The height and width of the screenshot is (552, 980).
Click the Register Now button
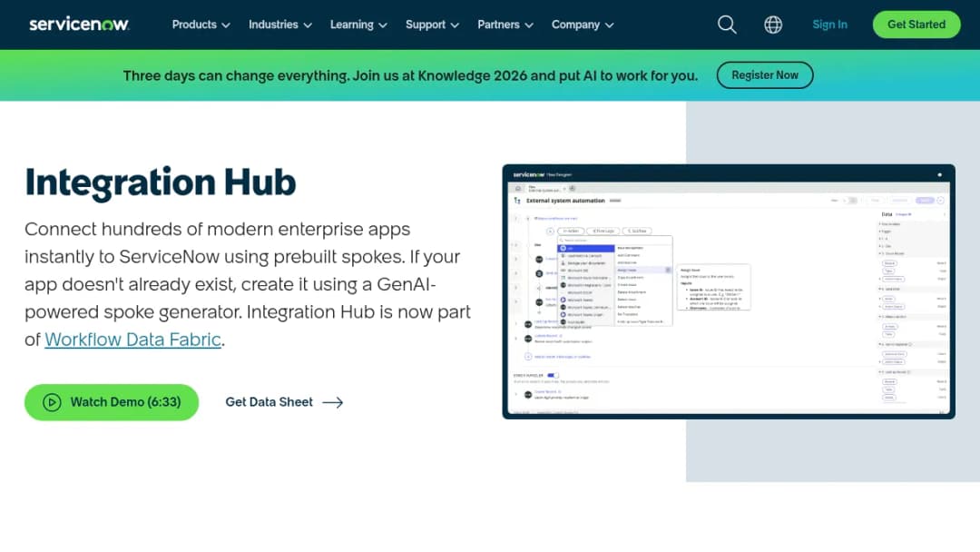pyautogui.click(x=765, y=75)
